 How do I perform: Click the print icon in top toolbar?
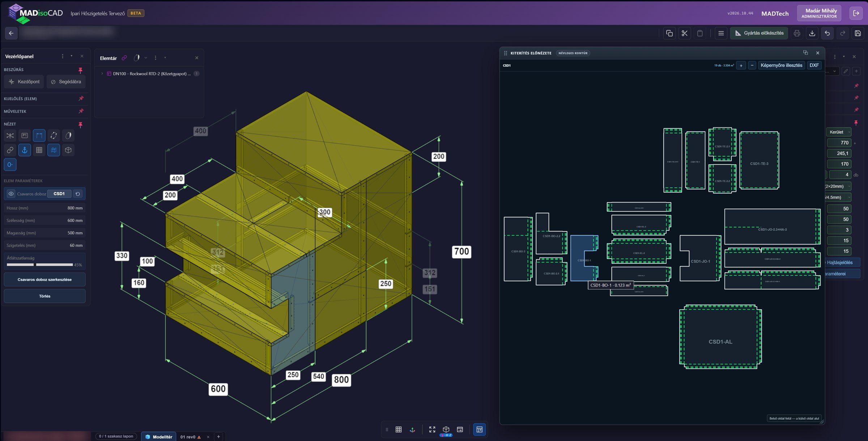(797, 33)
